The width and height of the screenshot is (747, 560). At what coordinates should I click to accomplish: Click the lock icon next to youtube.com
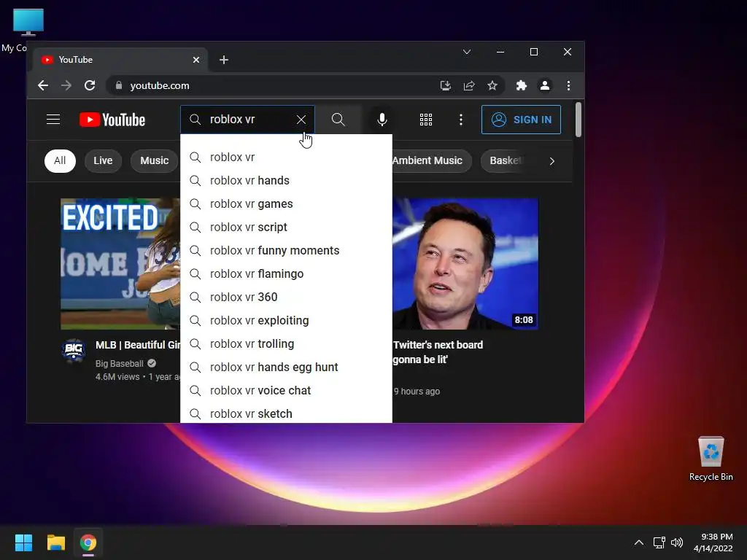119,86
